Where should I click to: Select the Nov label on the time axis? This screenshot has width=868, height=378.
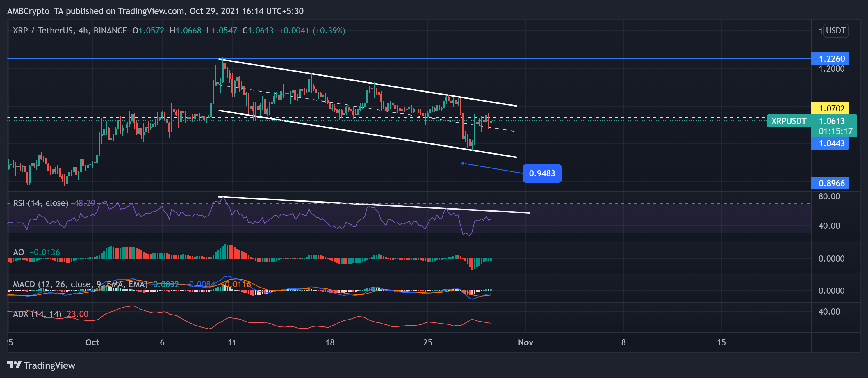pyautogui.click(x=526, y=342)
